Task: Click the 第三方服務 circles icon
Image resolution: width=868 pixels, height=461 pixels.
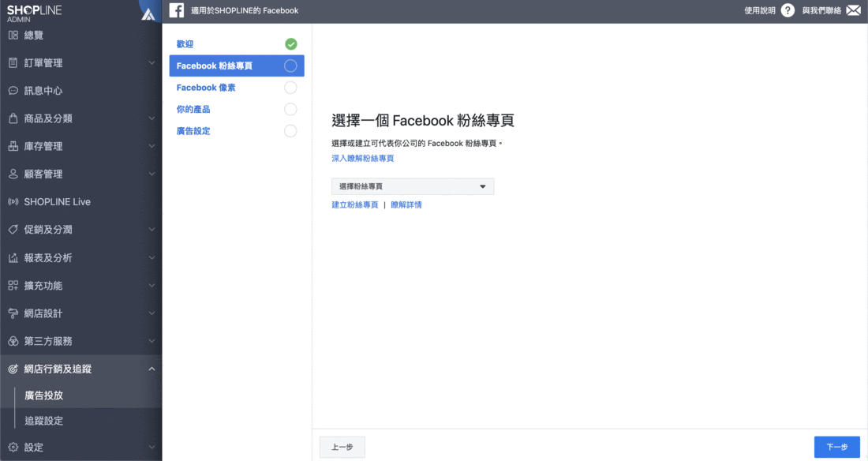Action: [13, 341]
